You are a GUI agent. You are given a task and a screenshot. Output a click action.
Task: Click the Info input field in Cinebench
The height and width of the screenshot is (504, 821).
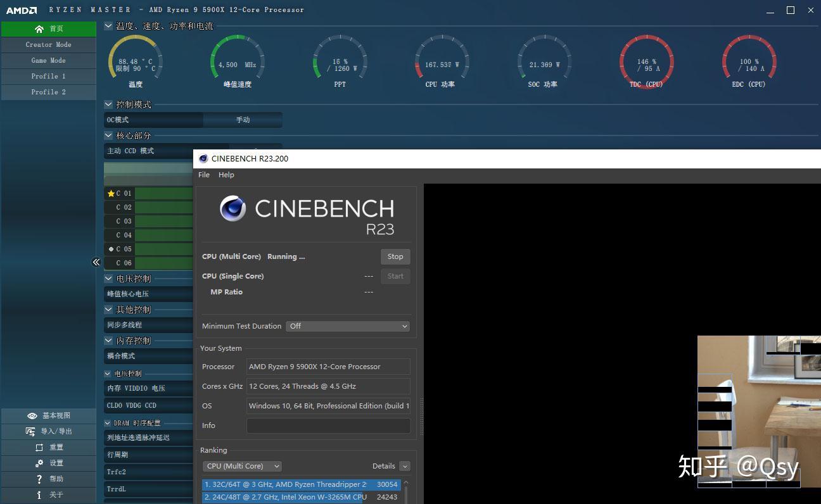pos(328,425)
